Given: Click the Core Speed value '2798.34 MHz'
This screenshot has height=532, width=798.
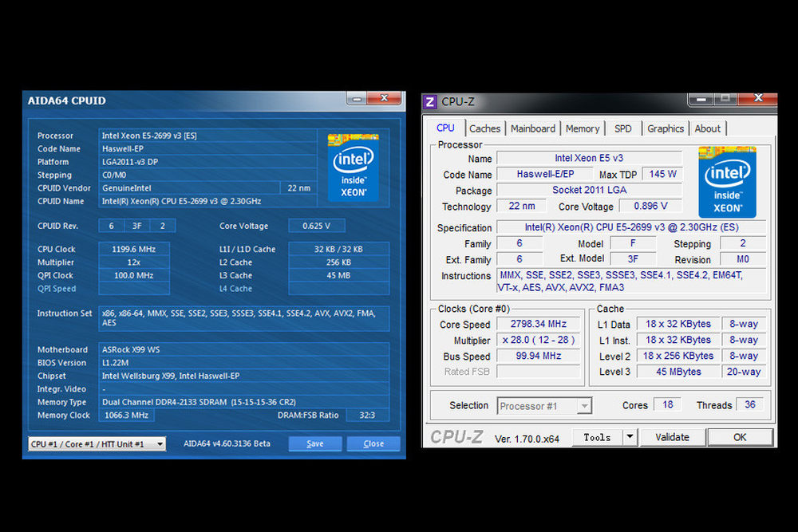Looking at the screenshot, I should [539, 324].
